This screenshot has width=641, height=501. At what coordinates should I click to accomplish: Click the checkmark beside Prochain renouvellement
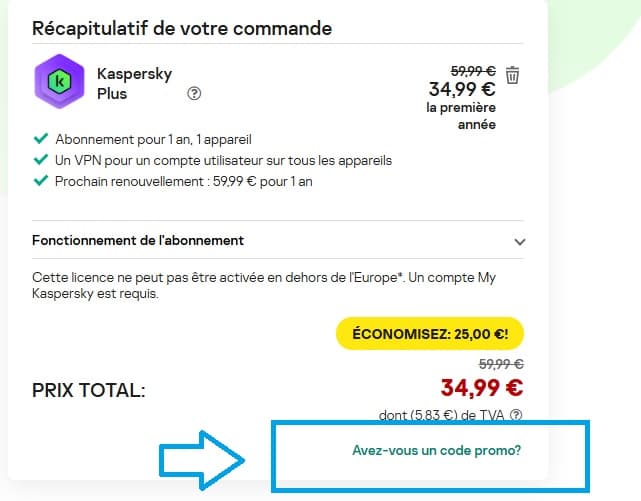tap(40, 181)
